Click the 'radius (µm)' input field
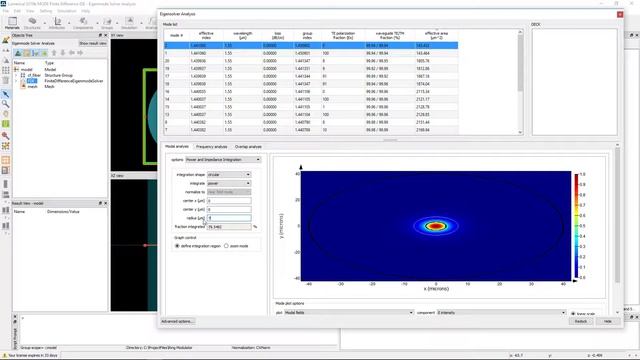The width and height of the screenshot is (640, 360). coord(229,218)
